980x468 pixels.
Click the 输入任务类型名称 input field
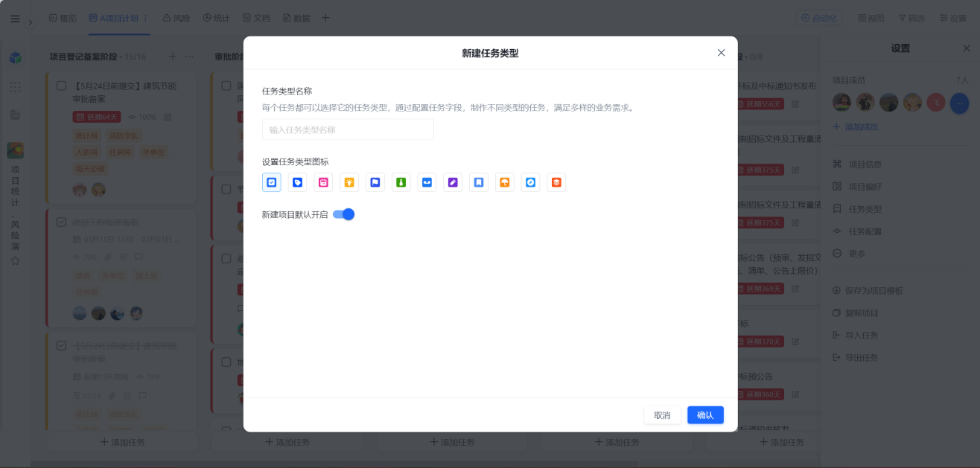point(348,129)
